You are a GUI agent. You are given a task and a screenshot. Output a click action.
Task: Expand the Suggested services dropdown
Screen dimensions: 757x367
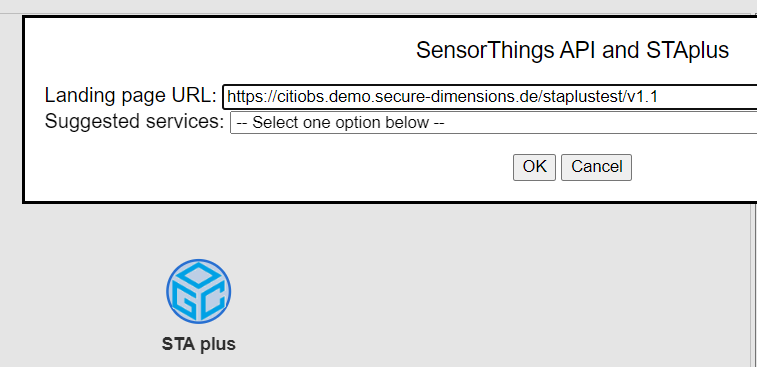click(493, 123)
